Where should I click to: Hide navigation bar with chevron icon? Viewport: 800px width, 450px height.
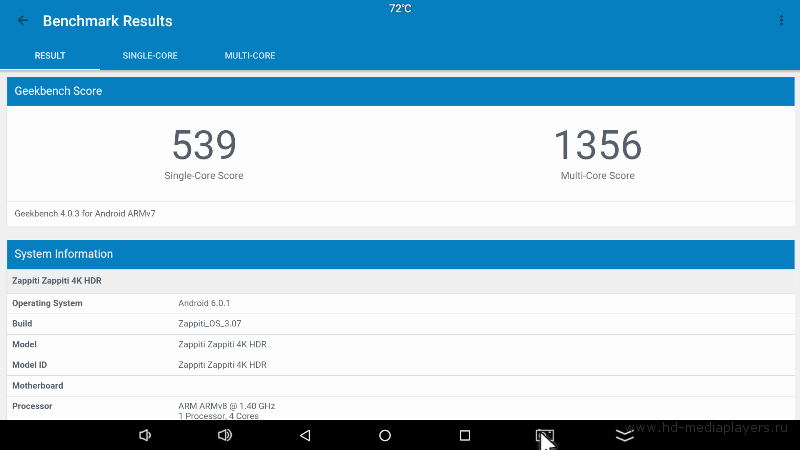click(x=624, y=435)
